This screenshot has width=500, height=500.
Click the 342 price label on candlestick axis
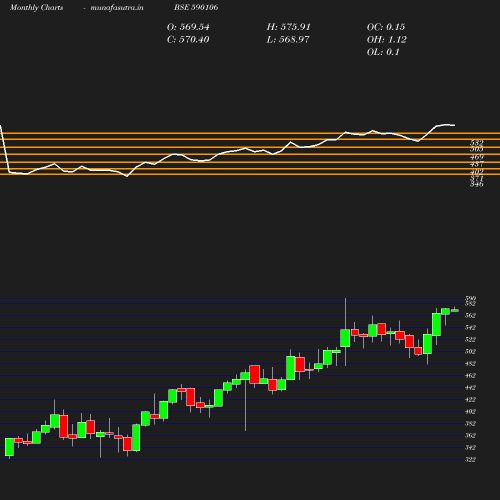tap(470, 447)
